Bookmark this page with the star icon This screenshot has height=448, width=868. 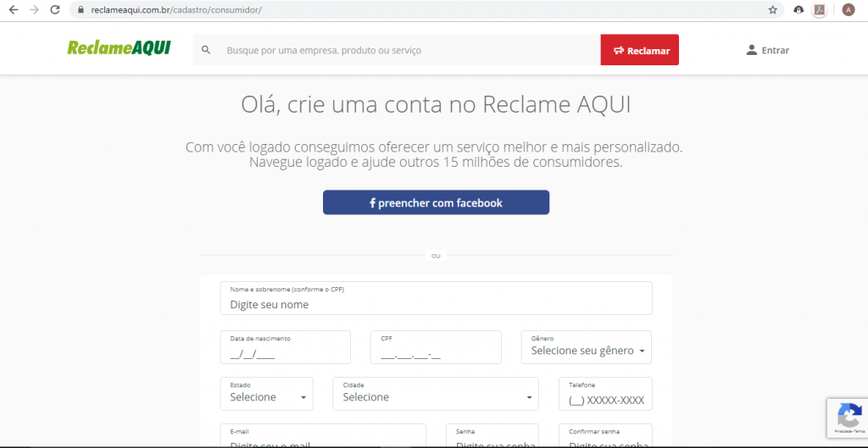click(x=772, y=10)
